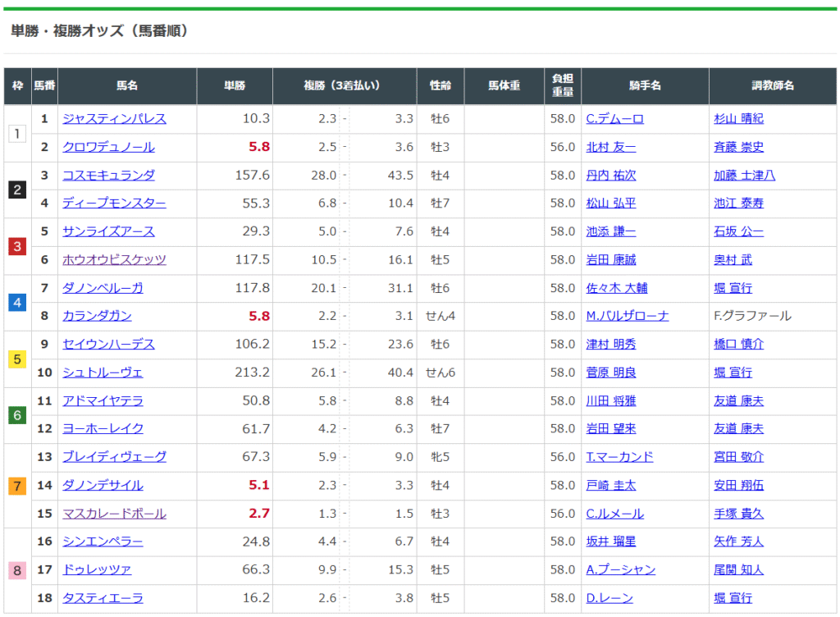This screenshot has width=840, height=617.
Task: Click the pink frame 8 box
Action: [x=18, y=570]
